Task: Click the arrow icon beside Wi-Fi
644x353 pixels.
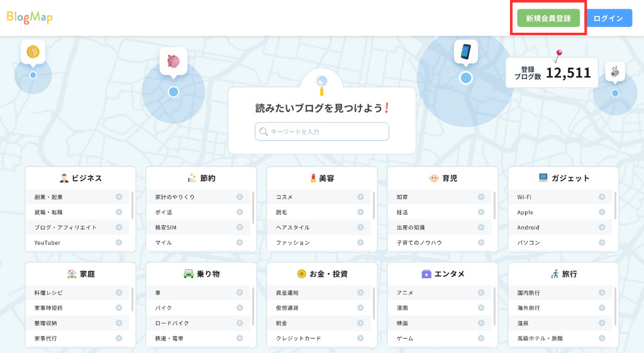Action: coord(602,197)
